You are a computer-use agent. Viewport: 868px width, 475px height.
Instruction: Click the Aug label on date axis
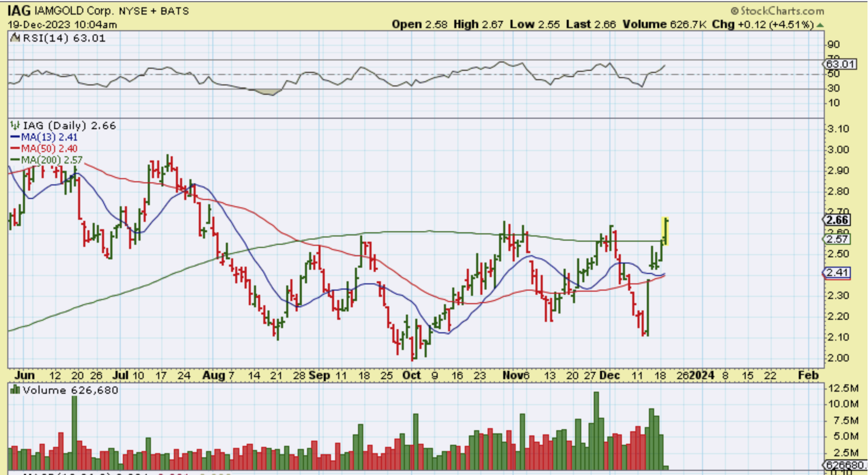[x=213, y=375]
